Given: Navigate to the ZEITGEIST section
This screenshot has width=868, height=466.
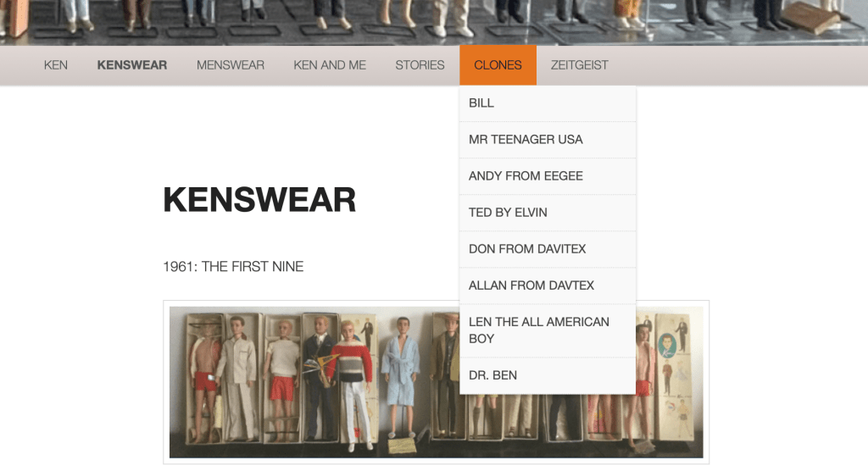Looking at the screenshot, I should [x=579, y=65].
